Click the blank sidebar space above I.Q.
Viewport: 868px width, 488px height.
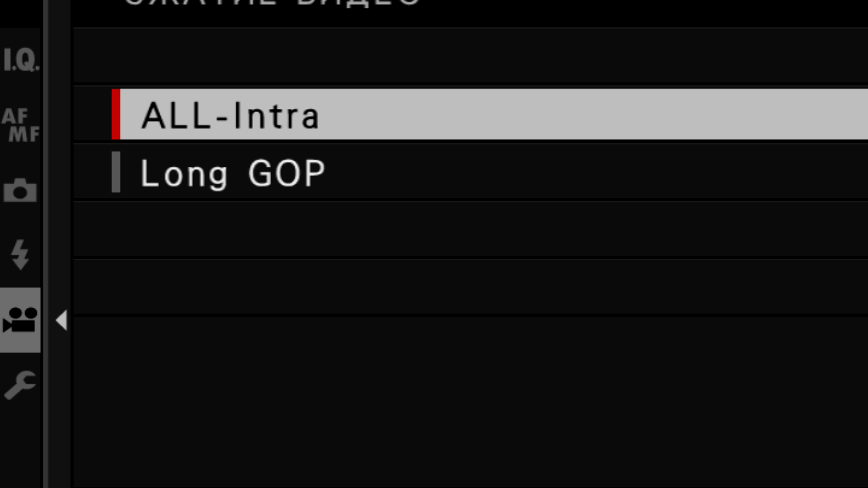[20, 14]
